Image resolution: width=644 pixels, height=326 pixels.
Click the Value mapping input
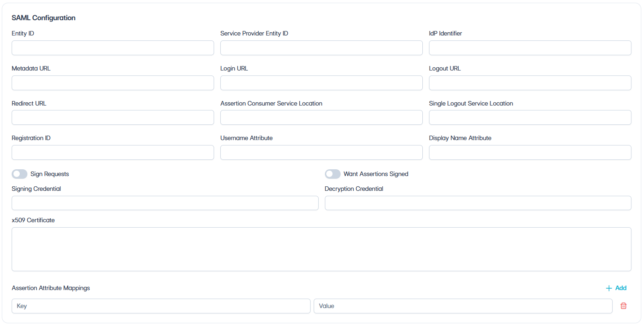463,306
